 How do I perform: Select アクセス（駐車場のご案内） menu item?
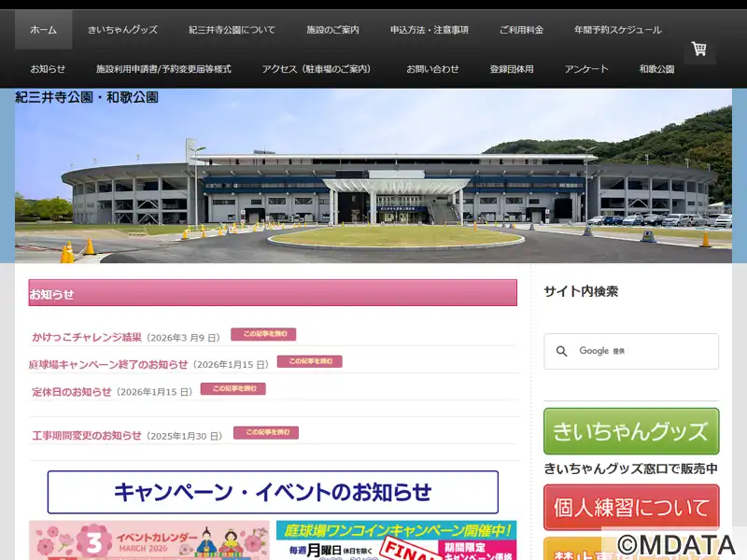(317, 69)
